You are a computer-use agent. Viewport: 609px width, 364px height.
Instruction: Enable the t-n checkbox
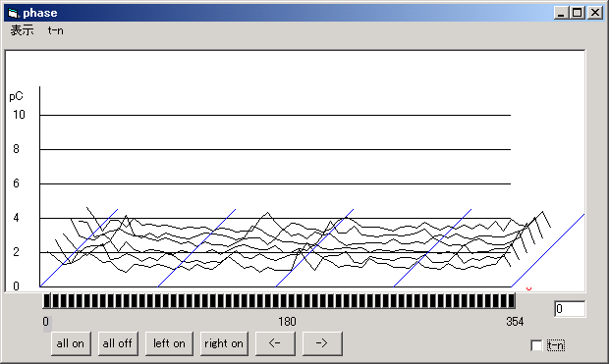click(x=536, y=345)
